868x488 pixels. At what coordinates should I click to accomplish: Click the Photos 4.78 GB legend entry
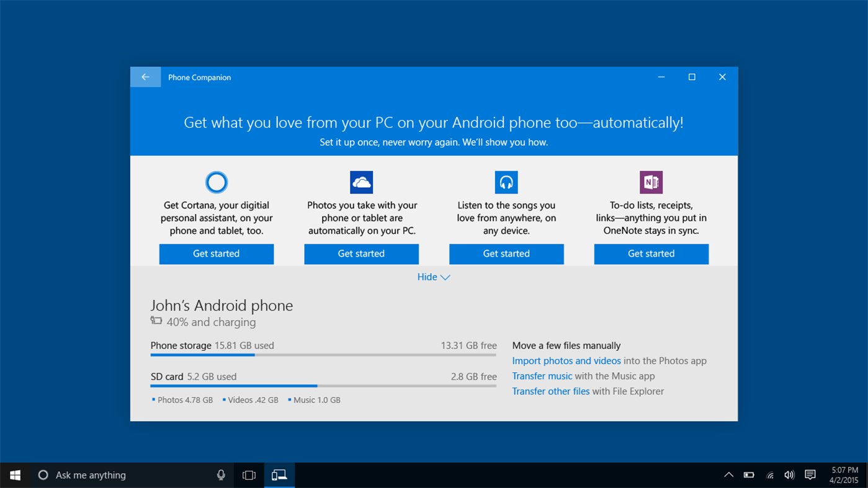[182, 400]
